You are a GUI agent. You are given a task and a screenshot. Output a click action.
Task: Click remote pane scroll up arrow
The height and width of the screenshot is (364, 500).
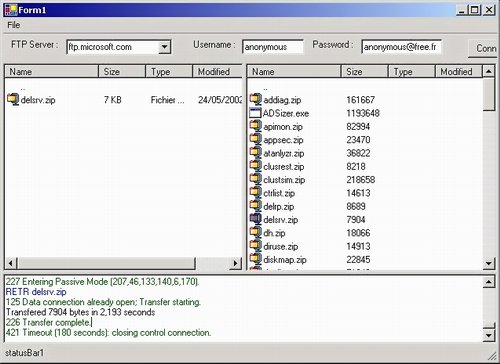point(489,71)
